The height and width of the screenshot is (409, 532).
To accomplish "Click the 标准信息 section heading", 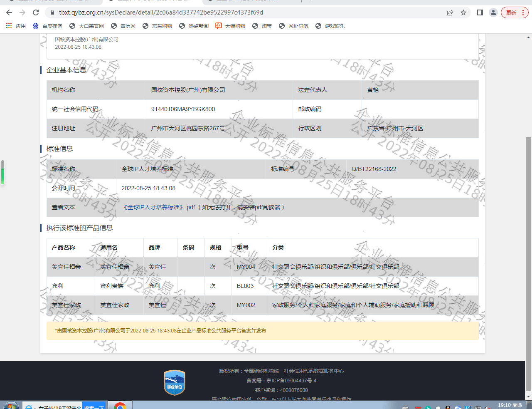I will click(x=59, y=149).
